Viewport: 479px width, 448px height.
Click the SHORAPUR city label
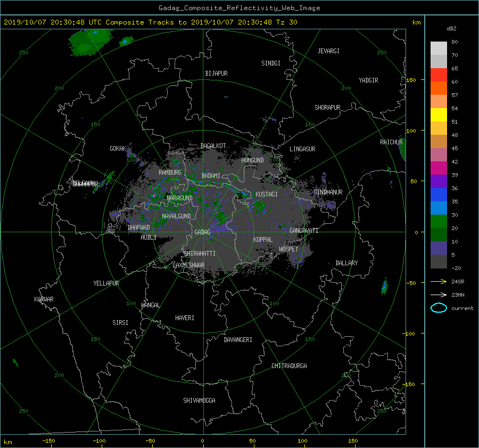(327, 108)
